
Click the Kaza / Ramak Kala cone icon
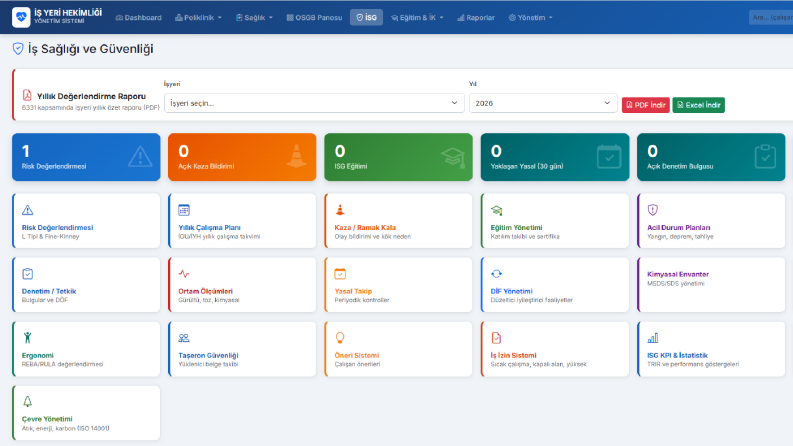(x=340, y=210)
